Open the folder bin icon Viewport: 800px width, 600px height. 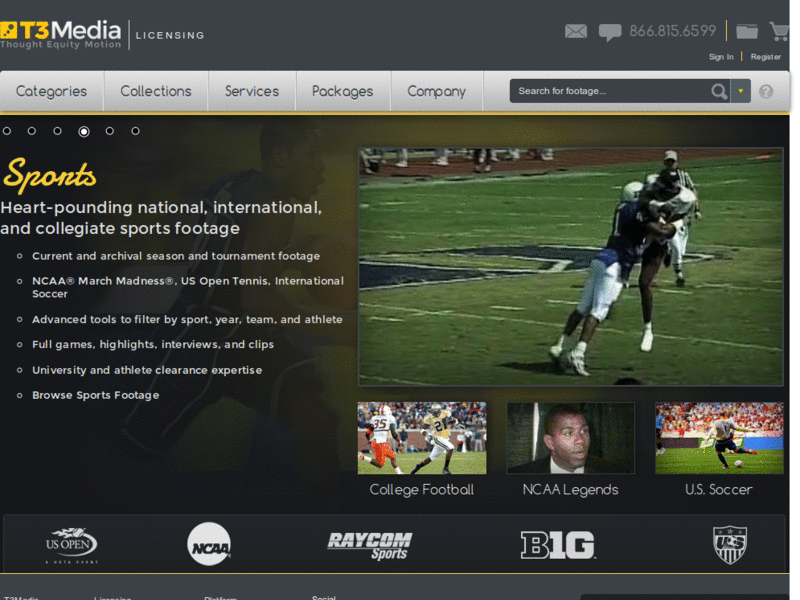point(747,31)
